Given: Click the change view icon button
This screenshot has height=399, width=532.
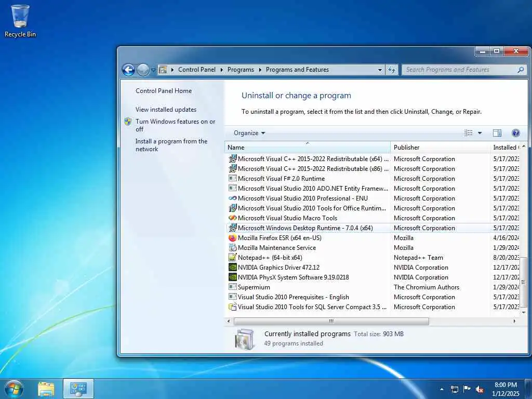Looking at the screenshot, I should [x=469, y=133].
